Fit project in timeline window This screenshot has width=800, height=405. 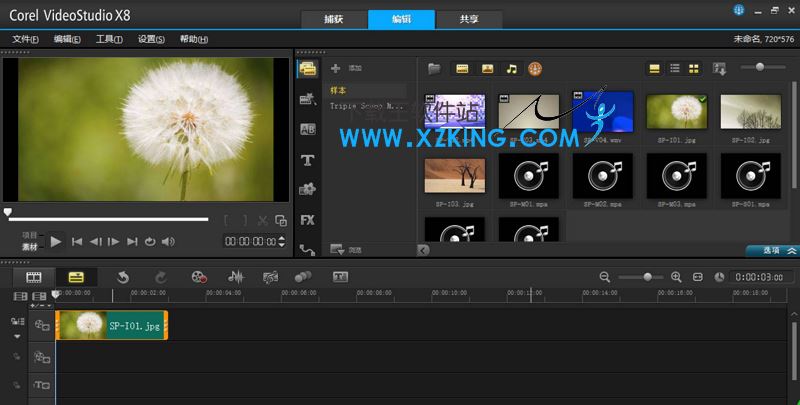tap(697, 277)
